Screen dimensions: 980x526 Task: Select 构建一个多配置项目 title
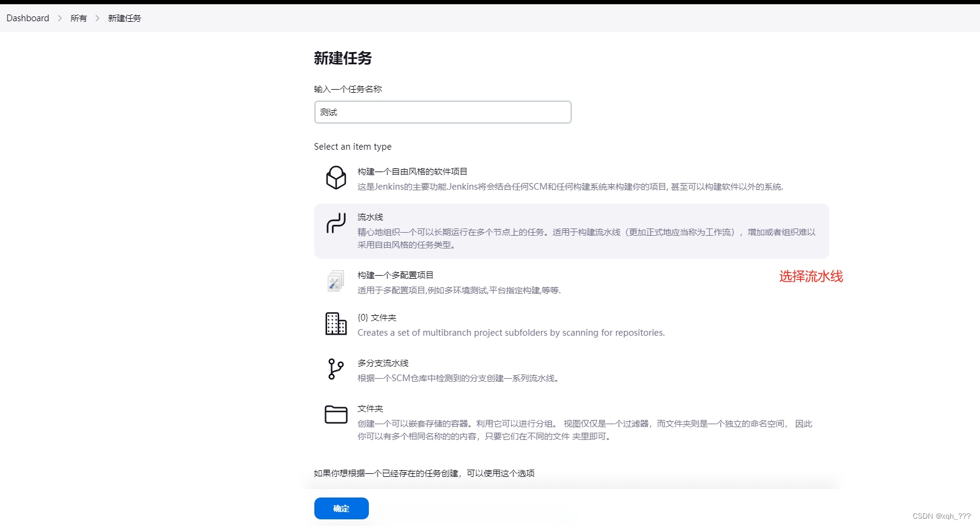pyautogui.click(x=396, y=275)
